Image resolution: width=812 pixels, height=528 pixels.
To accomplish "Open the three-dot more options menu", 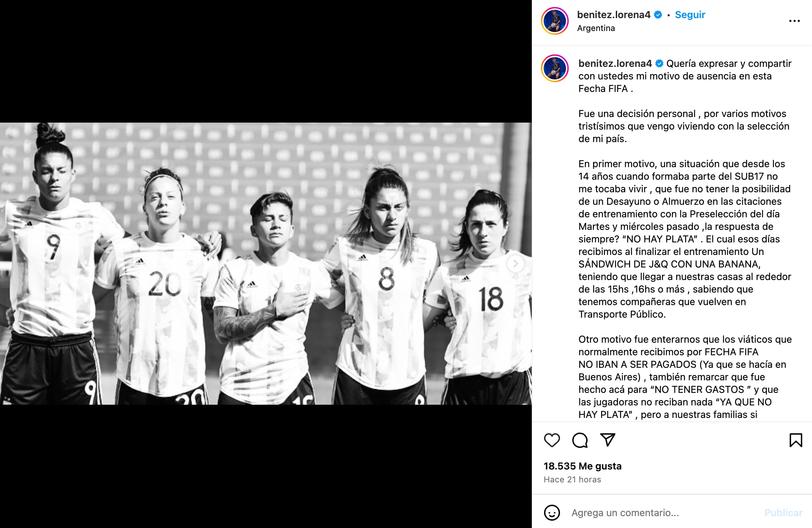I will coord(794,21).
